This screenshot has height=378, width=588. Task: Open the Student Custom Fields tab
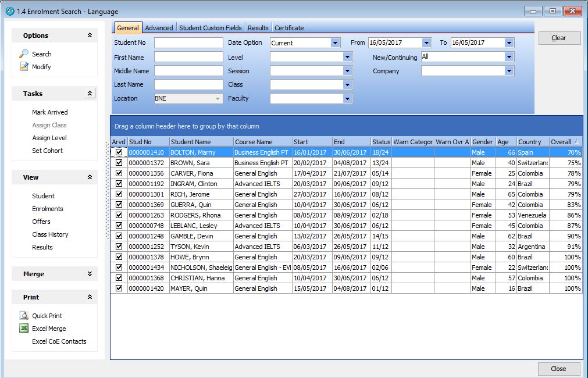(x=210, y=28)
